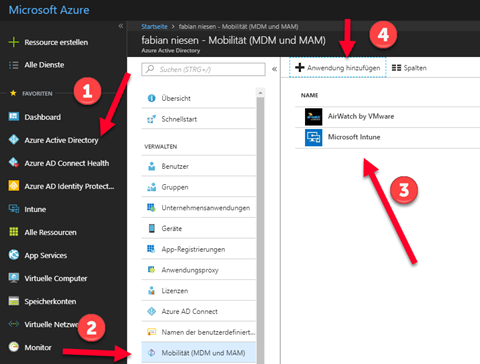Click the Monitor gauge icon
Image resolution: width=480 pixels, height=364 pixels.
pyautogui.click(x=14, y=347)
